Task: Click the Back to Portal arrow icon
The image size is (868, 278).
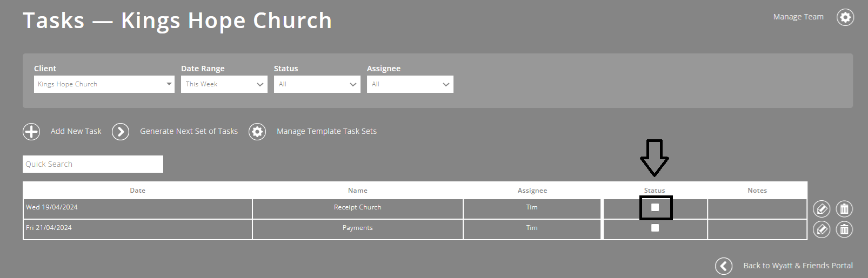Action: click(724, 266)
